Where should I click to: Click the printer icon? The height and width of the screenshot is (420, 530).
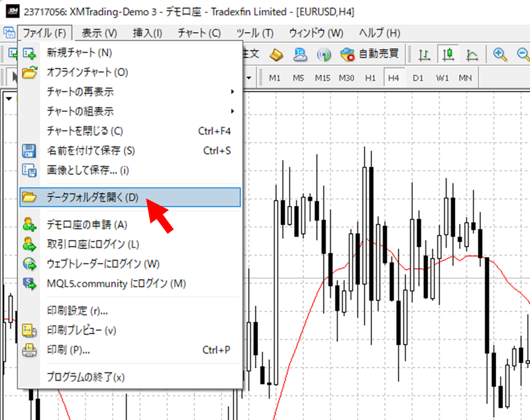29,350
